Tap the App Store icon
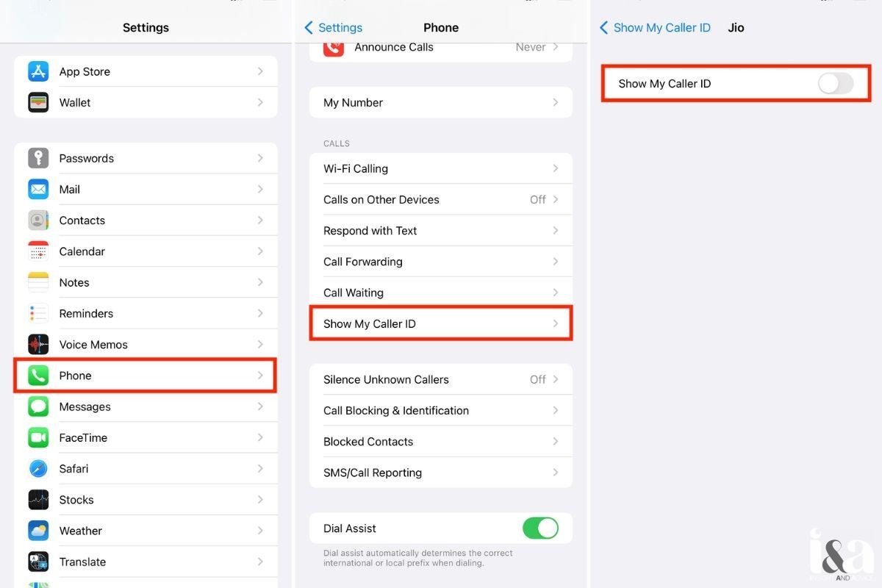The image size is (882, 588). [38, 71]
